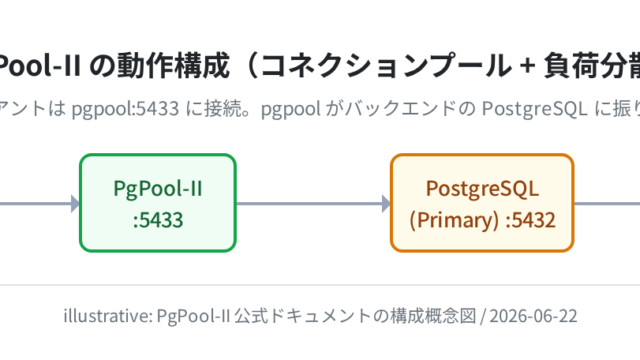Click the '(Primary) :5432' label text
Viewport: 640px width, 360px height.
point(482,220)
